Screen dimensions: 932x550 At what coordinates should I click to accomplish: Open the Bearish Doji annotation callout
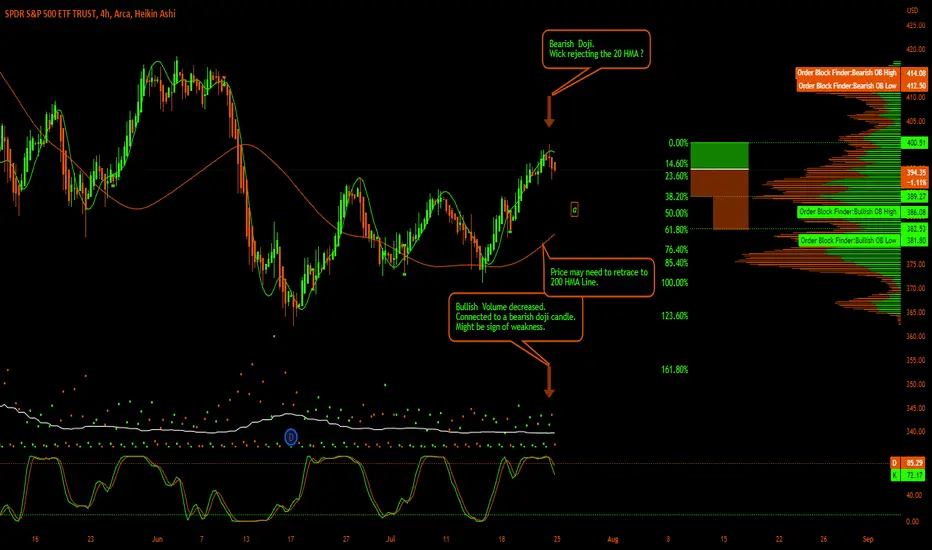point(596,49)
